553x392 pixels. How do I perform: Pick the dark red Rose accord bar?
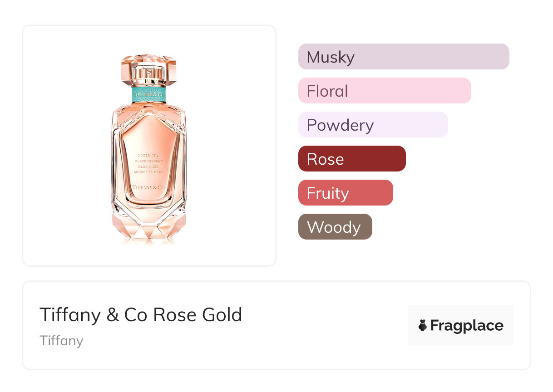[351, 159]
